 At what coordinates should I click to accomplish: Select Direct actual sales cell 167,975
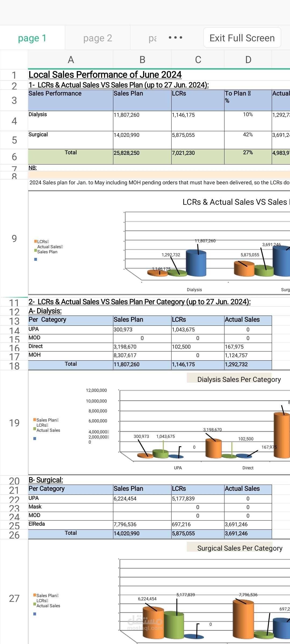pos(248,347)
